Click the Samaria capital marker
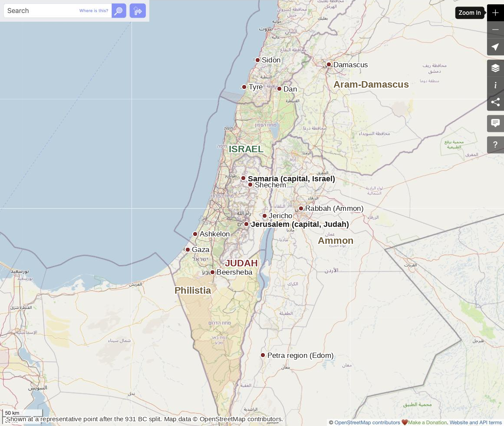504x426 pixels. pyautogui.click(x=244, y=178)
